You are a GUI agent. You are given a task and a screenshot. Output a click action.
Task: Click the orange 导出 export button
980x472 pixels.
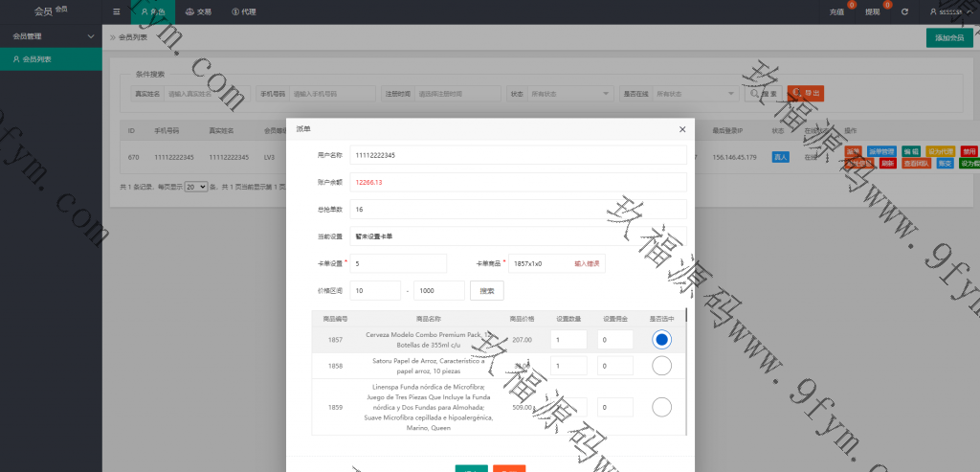coord(805,94)
